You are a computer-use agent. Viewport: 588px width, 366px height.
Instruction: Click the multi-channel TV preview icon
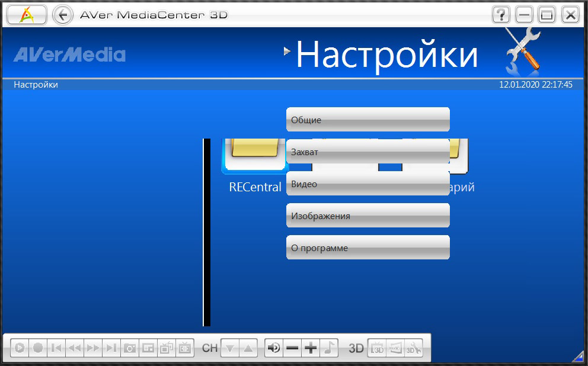click(x=167, y=348)
